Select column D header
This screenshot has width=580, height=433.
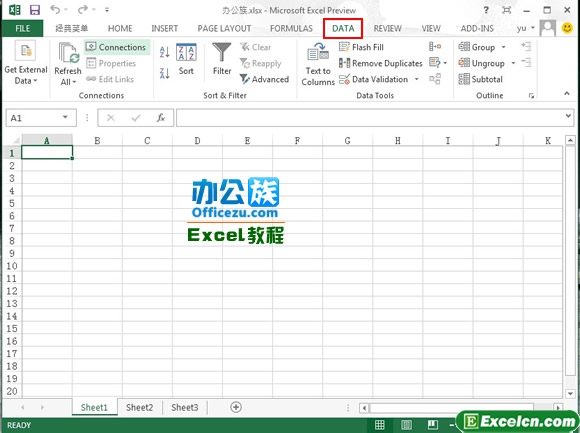[x=197, y=141]
